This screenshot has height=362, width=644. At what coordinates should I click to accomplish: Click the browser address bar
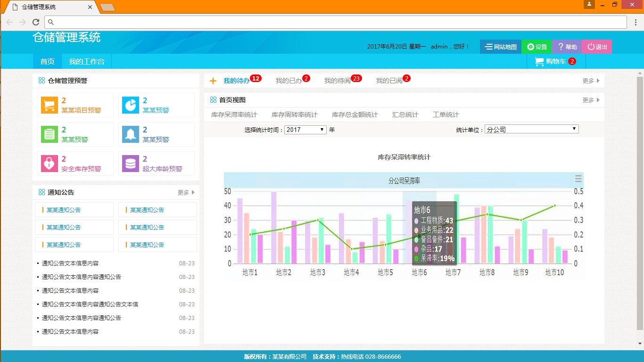click(x=335, y=22)
